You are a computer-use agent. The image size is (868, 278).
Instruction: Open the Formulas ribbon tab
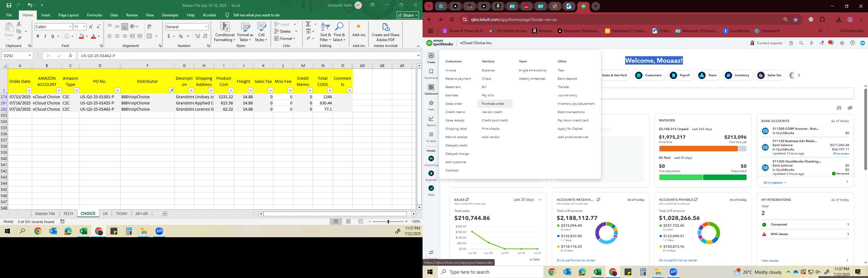click(x=94, y=15)
